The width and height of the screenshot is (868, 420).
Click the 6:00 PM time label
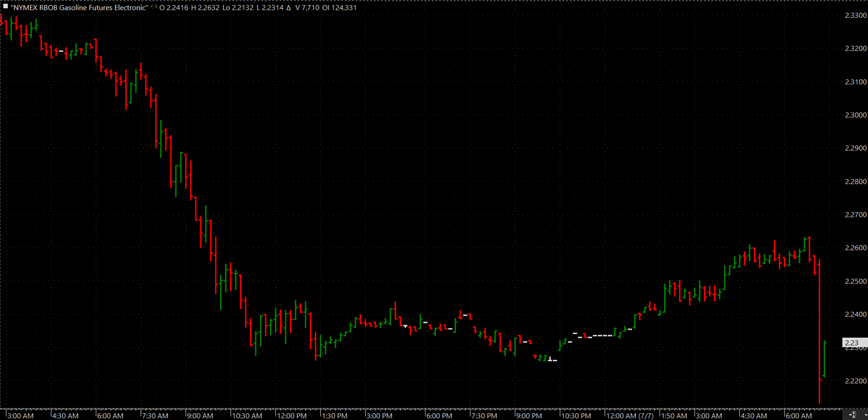(439, 416)
